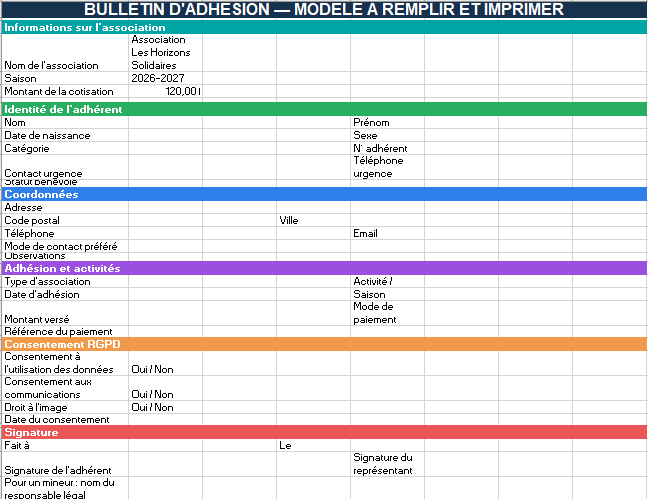Select the 'Montant de la cotisation' label
The width and height of the screenshot is (648, 499).
(x=65, y=91)
